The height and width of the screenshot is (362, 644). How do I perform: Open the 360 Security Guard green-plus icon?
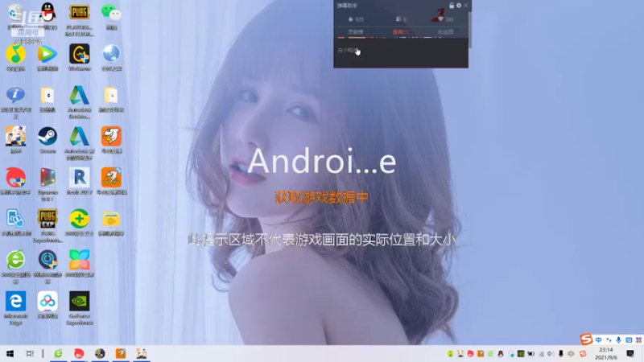[x=79, y=218]
